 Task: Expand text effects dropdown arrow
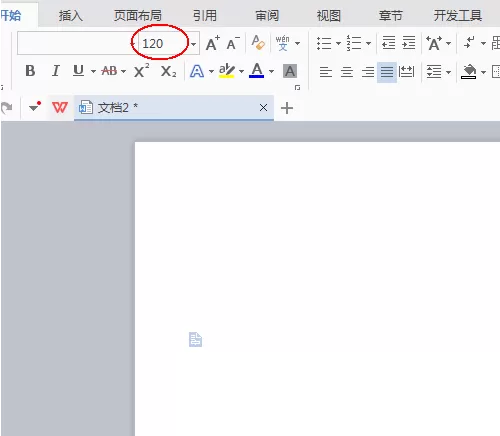coord(211,72)
